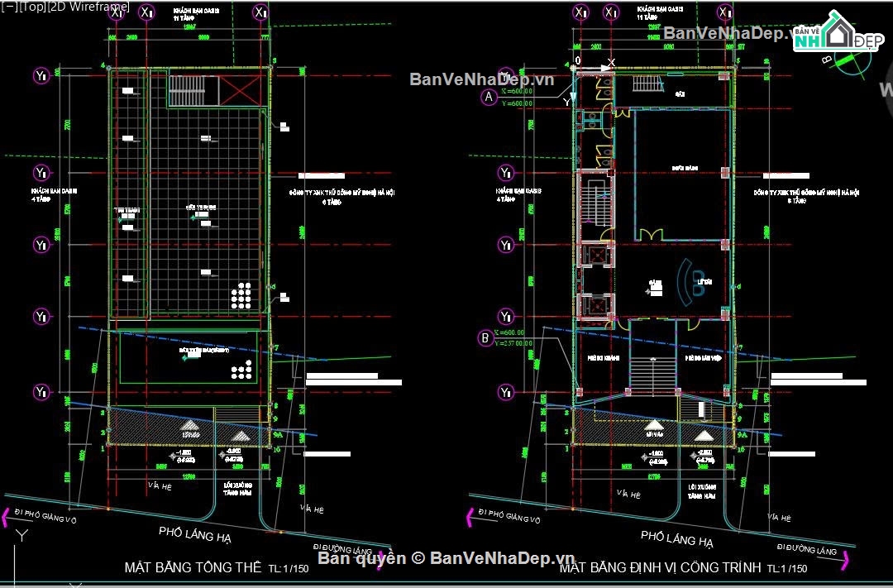
Task: Select LỐI XUỐNG TẦNG HẦM label in right plan
Action: 702,491
